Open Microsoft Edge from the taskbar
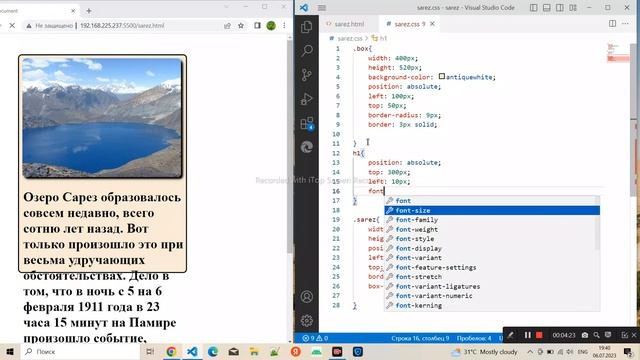The height and width of the screenshot is (360, 640). 212,351
